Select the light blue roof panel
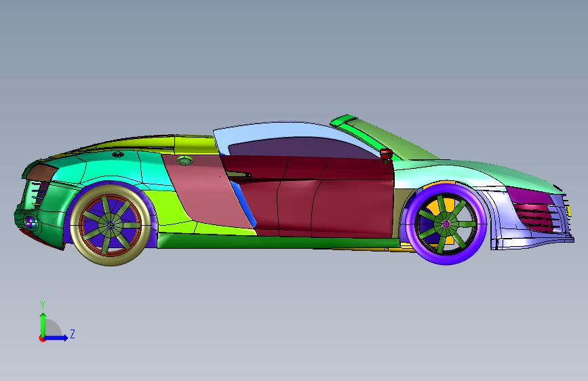The image size is (588, 381). click(285, 130)
